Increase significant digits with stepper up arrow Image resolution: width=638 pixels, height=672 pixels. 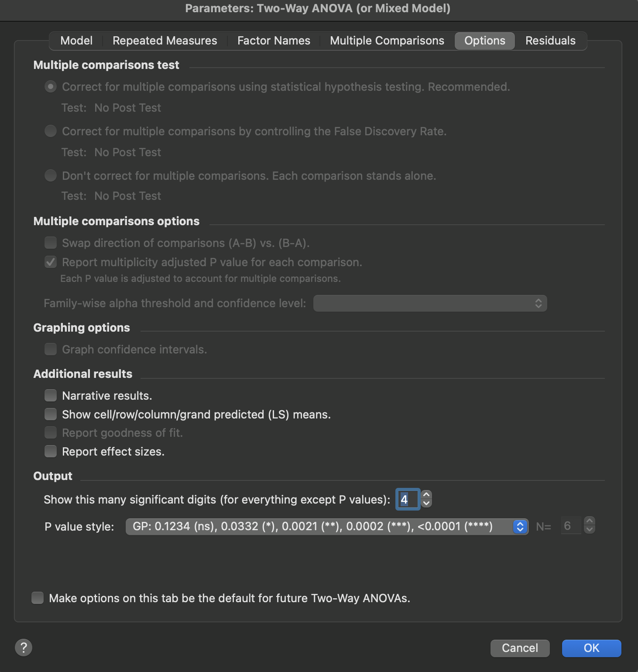426,495
